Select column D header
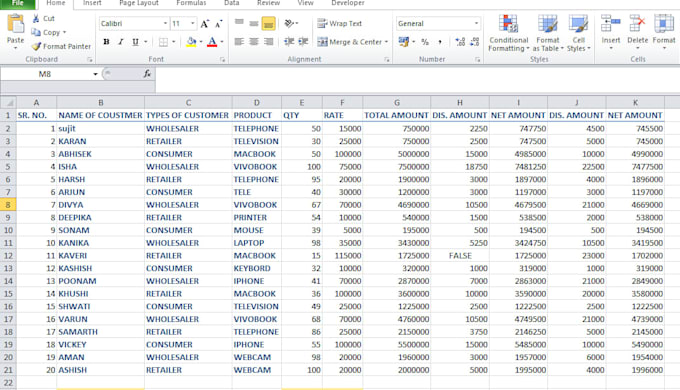The width and height of the screenshot is (680, 390). coord(257,102)
